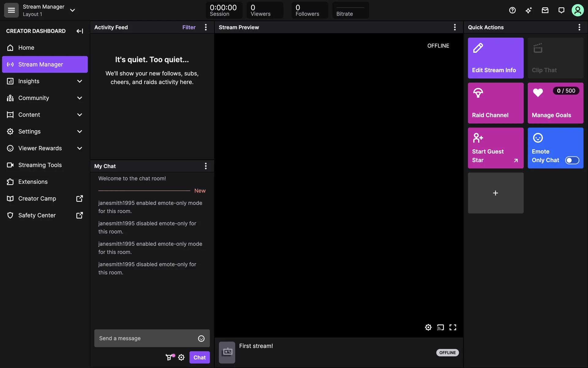Collapse the Creator Dashboard sidebar
The width and height of the screenshot is (588, 368).
pyautogui.click(x=80, y=31)
